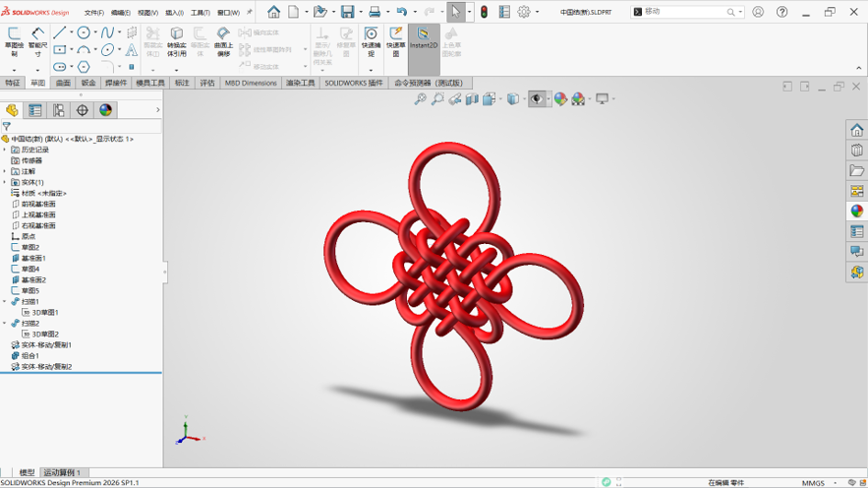Select the Circle sketch tool
Screen dimensions: 868x488
point(84,32)
